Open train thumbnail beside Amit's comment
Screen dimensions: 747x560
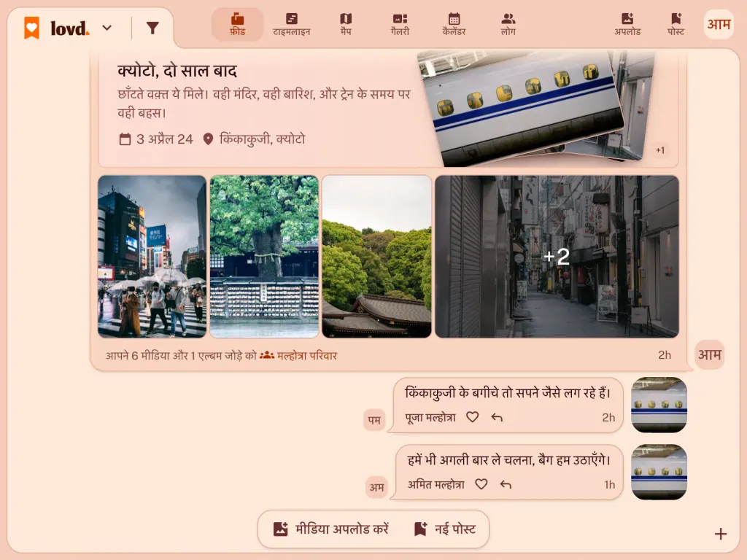(x=659, y=472)
